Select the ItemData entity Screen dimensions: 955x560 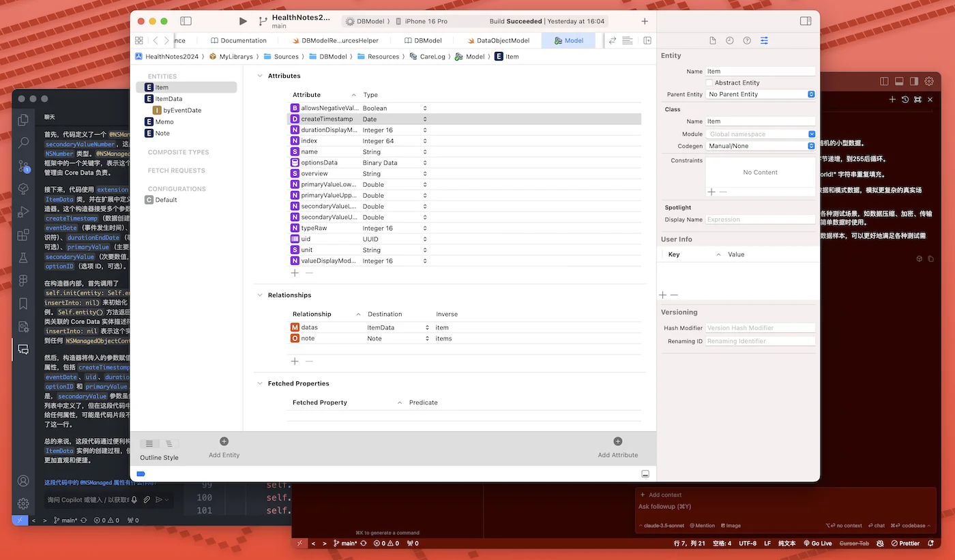[168, 99]
